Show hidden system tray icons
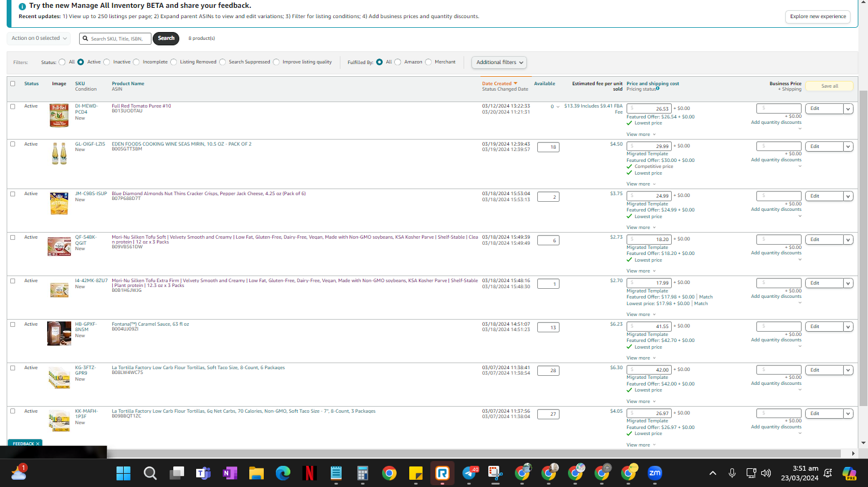The image size is (868, 487). (x=712, y=473)
